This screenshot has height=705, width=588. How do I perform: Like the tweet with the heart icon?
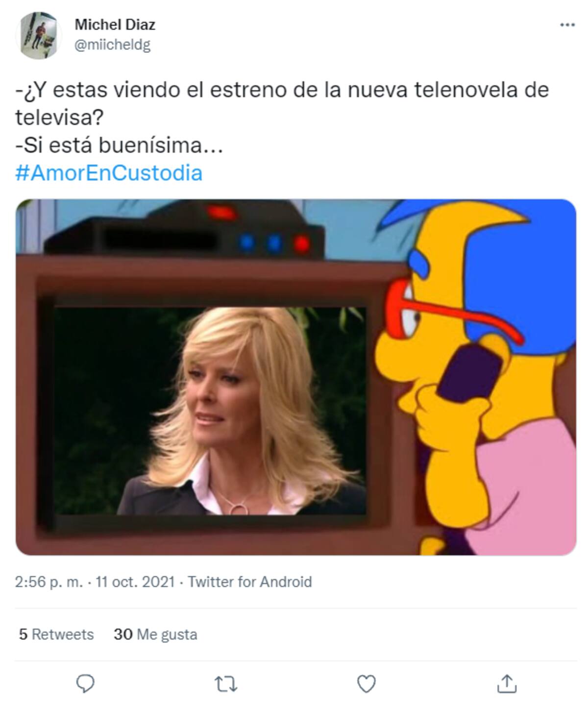pos(366,683)
